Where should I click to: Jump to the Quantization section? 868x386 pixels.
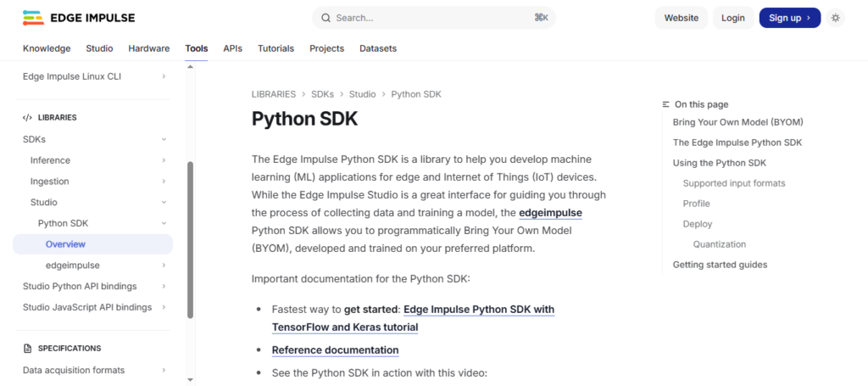point(720,244)
